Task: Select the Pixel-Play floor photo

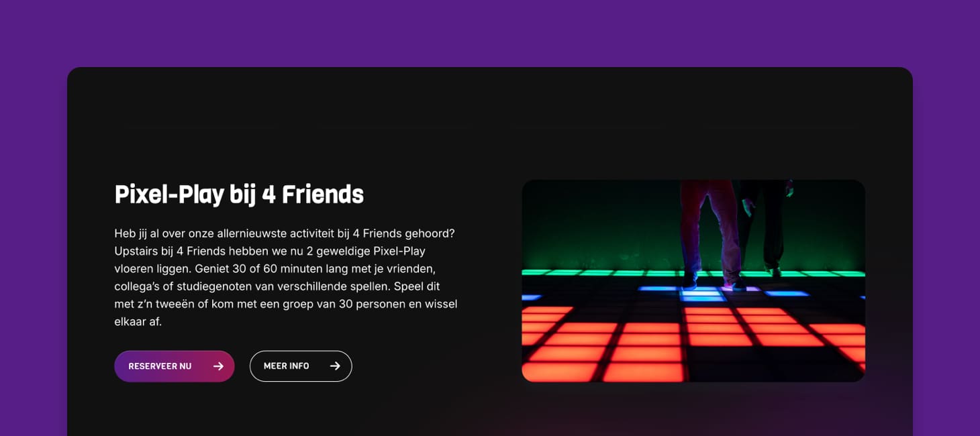Action: pos(693,281)
